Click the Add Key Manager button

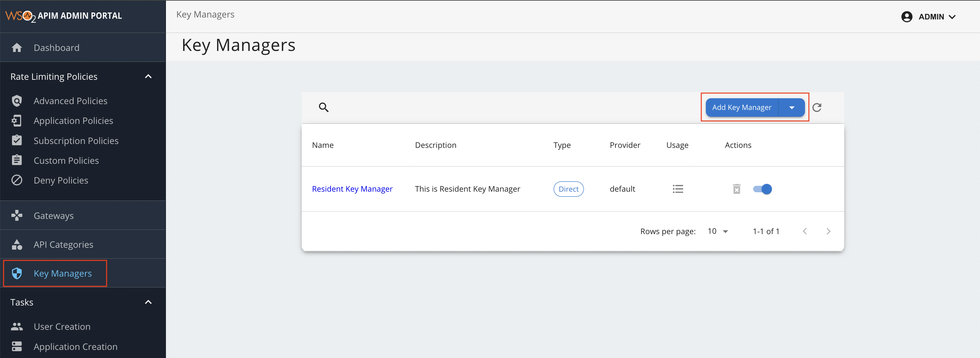coord(741,107)
